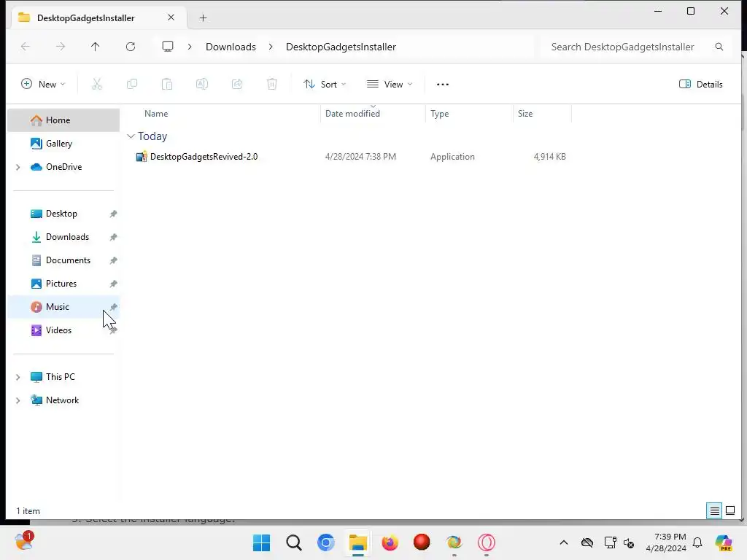Unpin Pictures using its pin icon
Image resolution: width=747 pixels, height=560 pixels.
113,284
